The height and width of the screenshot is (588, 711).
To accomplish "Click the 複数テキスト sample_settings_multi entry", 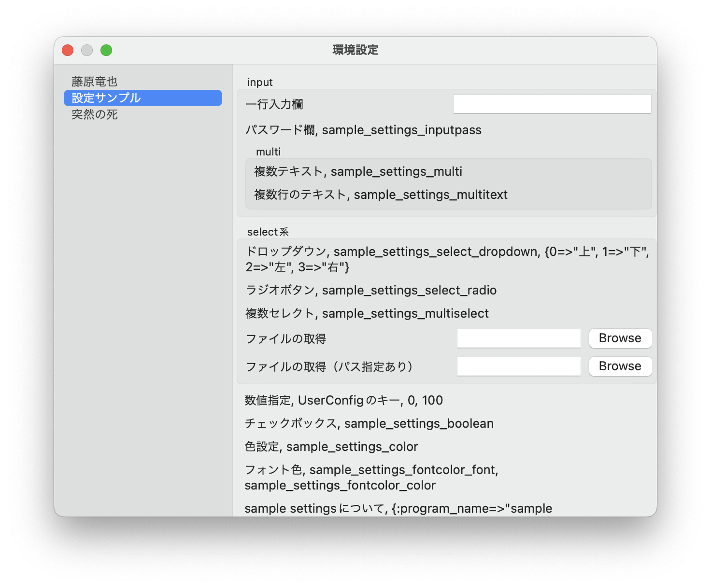I will (358, 171).
